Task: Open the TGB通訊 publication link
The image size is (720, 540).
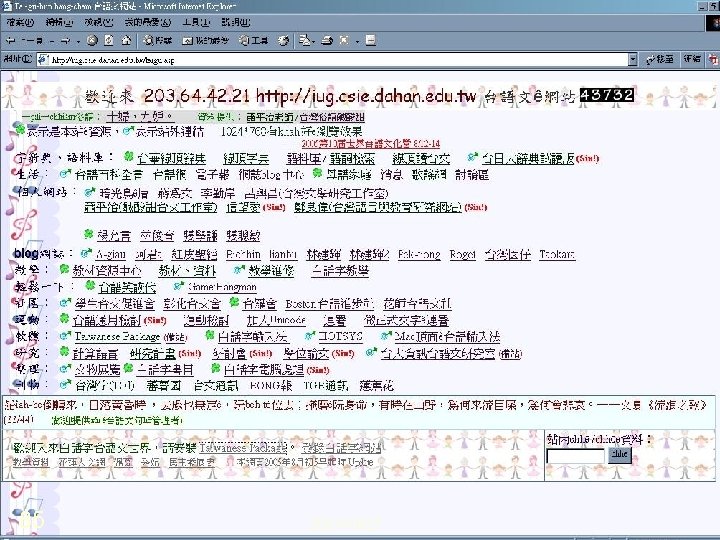Action: click(x=326, y=385)
